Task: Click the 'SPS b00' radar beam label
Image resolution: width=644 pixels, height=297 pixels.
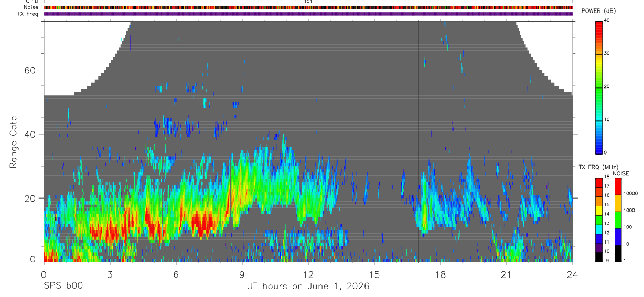Action: (x=63, y=286)
